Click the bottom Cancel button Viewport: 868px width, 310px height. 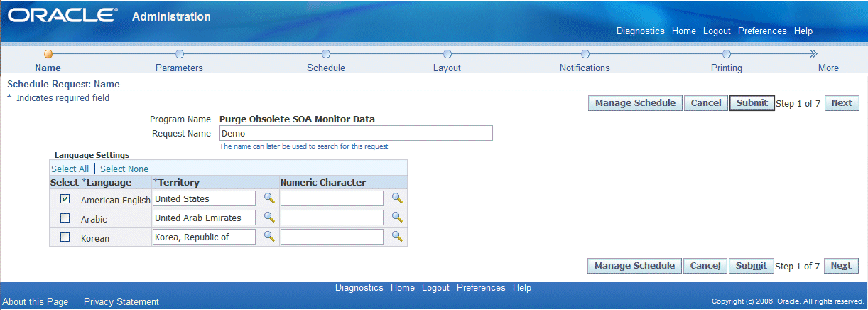click(x=705, y=266)
